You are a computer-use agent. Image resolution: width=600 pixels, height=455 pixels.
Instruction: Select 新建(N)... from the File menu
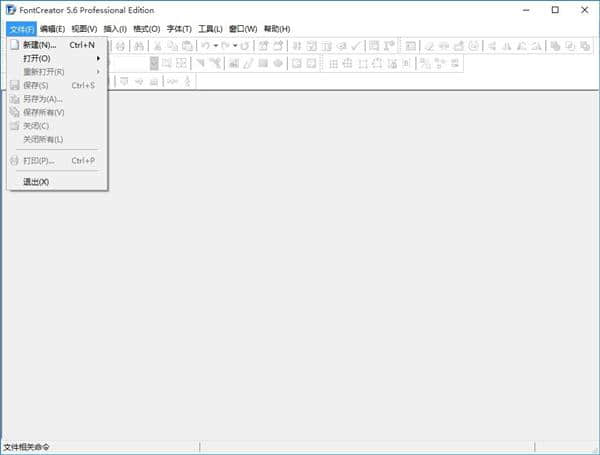pos(40,45)
